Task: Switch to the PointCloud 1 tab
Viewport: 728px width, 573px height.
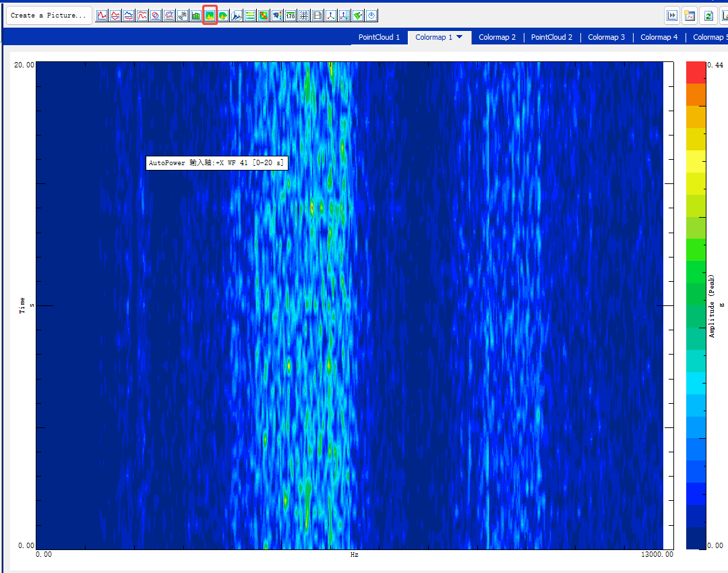Action: point(379,37)
